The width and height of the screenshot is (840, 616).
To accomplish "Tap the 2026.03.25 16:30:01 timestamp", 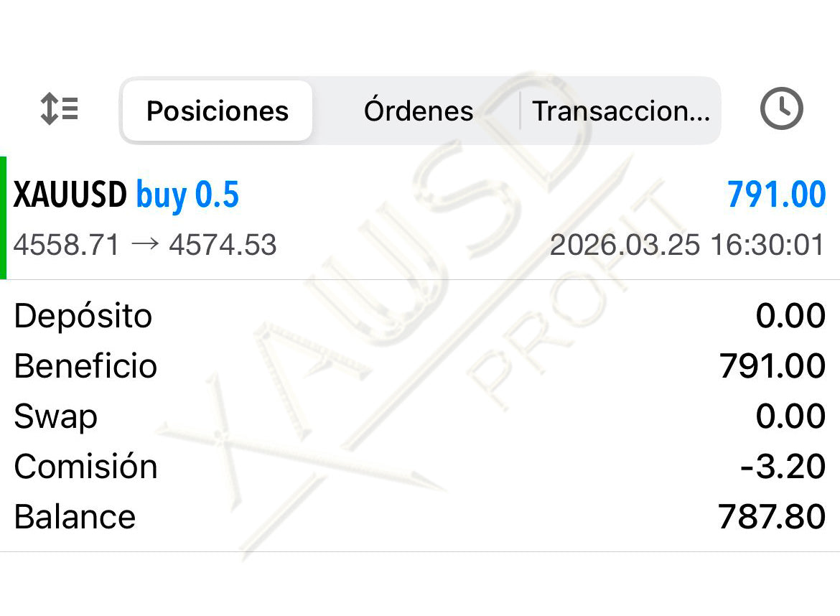I will (687, 246).
